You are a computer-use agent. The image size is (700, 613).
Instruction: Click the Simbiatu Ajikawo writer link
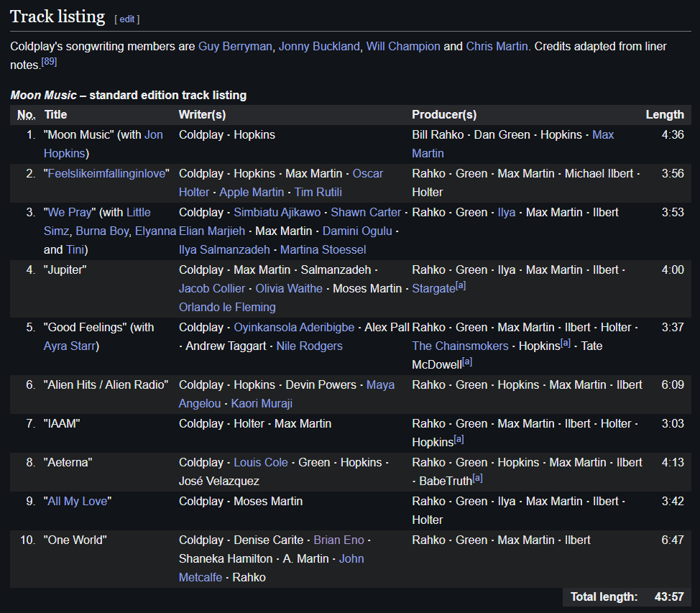tap(277, 213)
